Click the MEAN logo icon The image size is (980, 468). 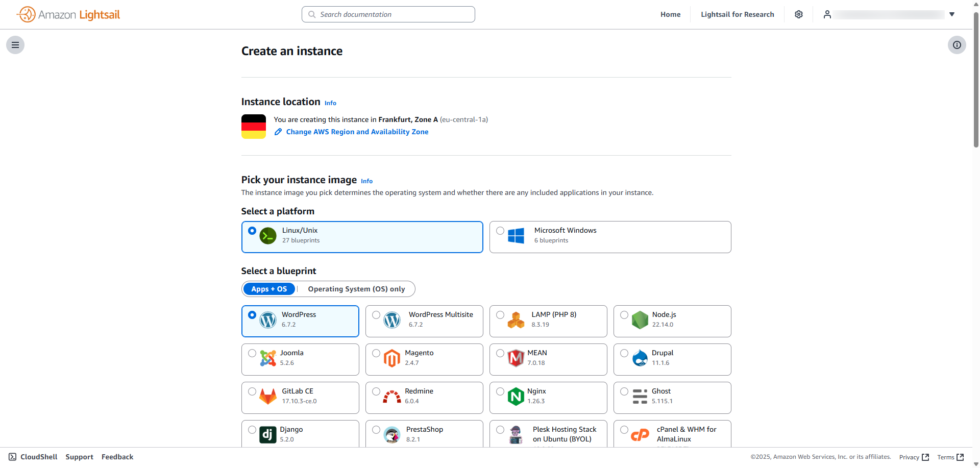tap(516, 358)
